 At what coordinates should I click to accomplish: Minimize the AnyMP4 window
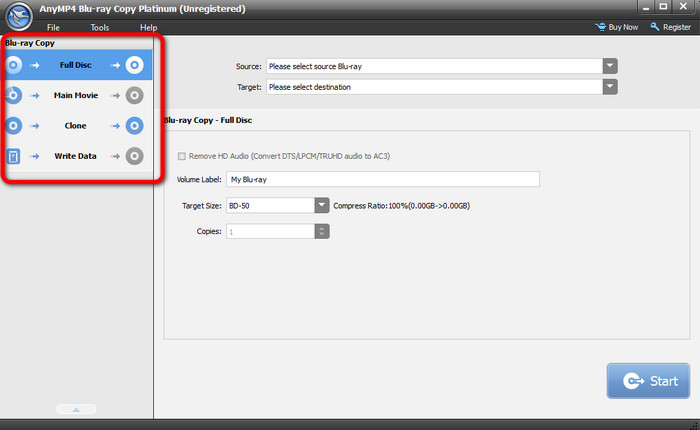pyautogui.click(x=646, y=7)
